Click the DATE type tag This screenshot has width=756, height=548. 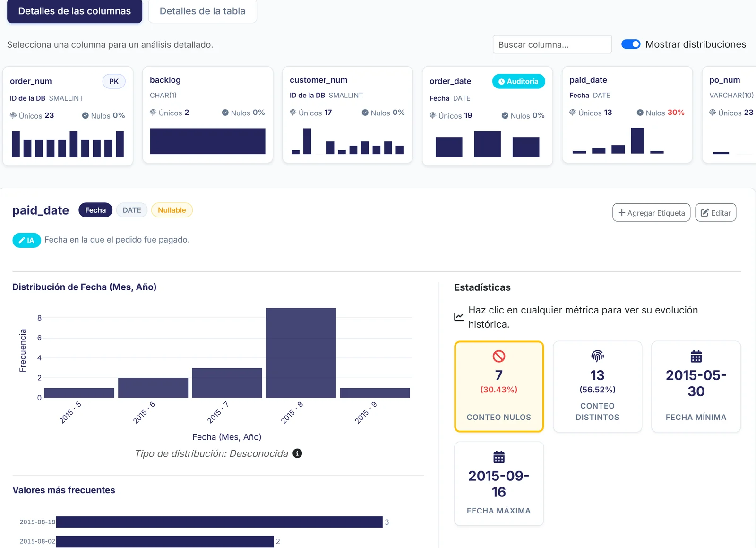(x=132, y=210)
